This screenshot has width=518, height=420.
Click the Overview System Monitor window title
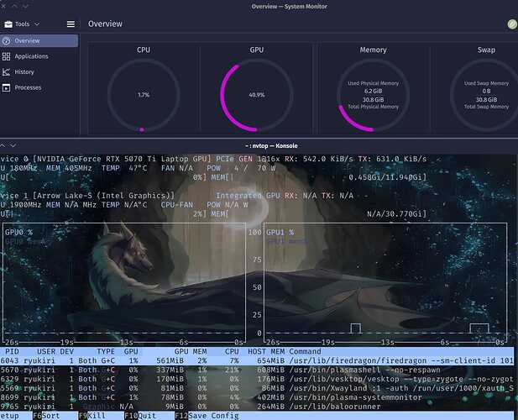pos(290,6)
